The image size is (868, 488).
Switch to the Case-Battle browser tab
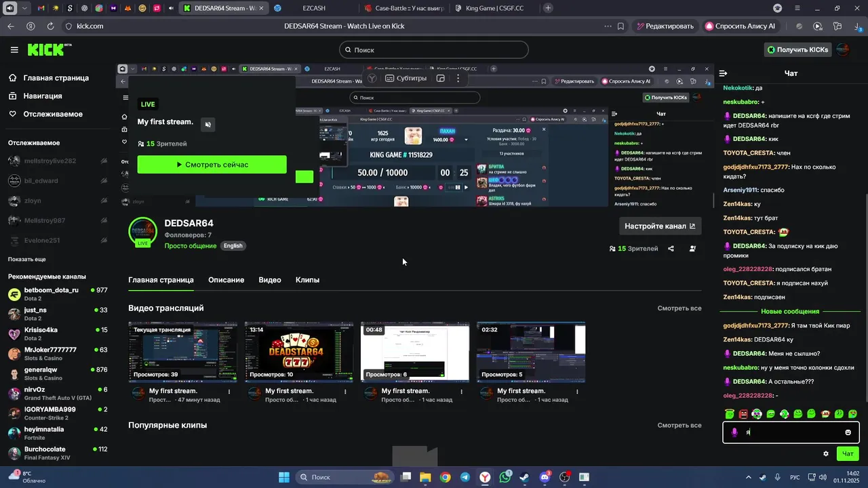tap(403, 8)
